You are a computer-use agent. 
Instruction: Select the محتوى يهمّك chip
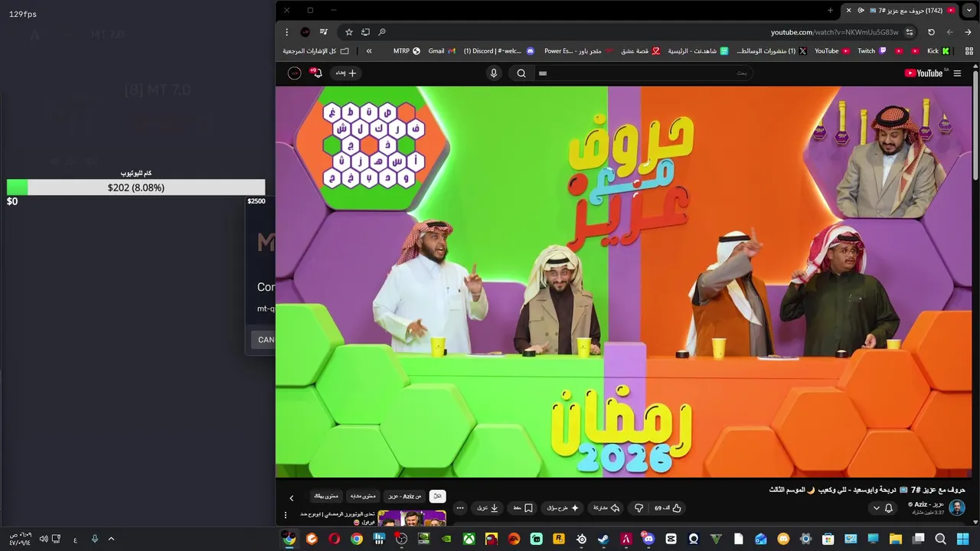point(326,496)
